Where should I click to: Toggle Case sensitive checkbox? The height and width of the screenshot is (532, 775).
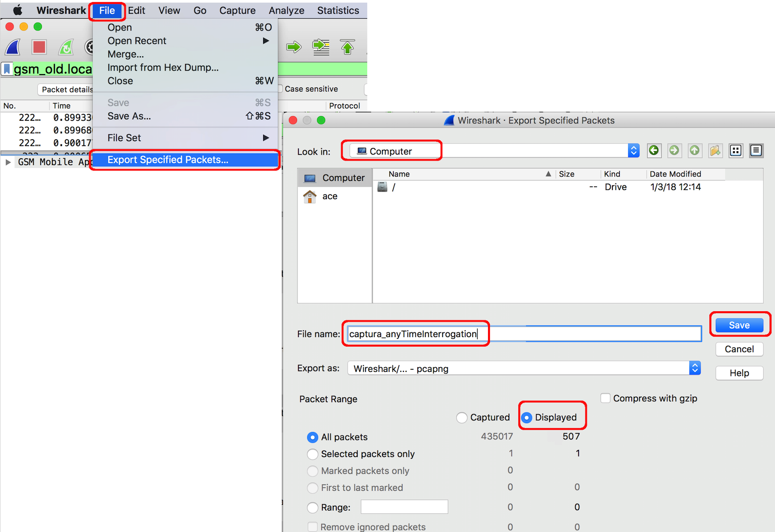click(280, 89)
